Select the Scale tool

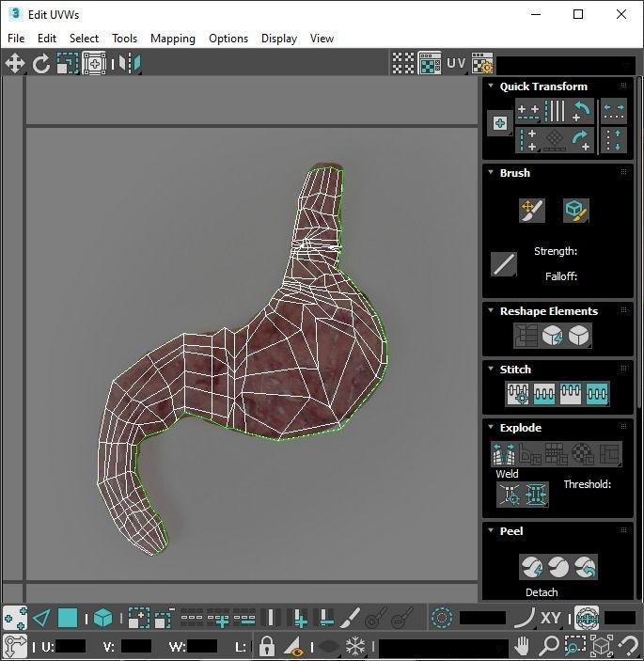(x=68, y=64)
